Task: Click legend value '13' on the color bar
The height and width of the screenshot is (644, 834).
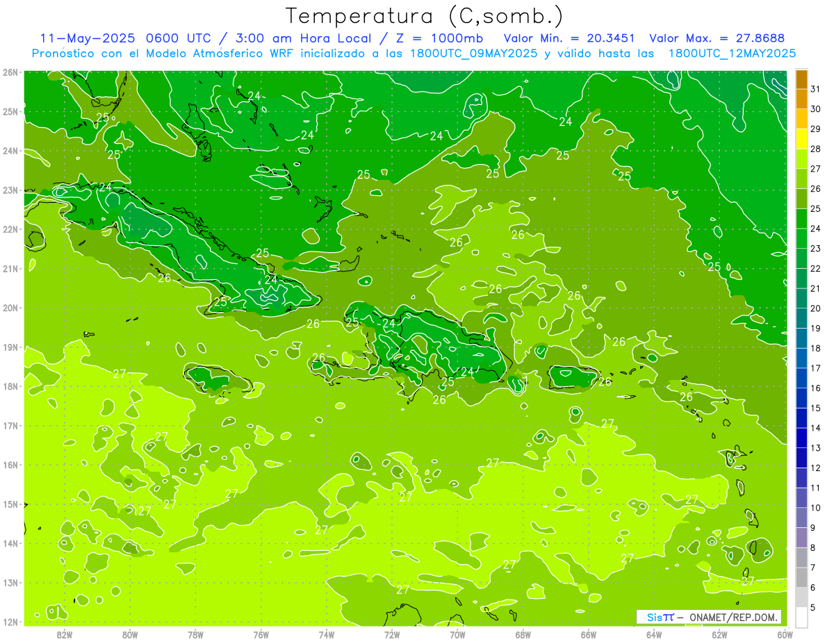Action: click(x=815, y=448)
